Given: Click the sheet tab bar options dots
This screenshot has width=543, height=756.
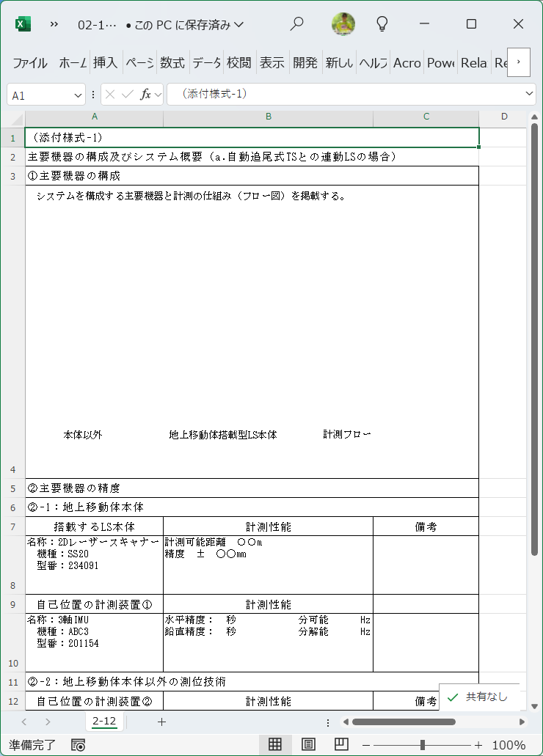Looking at the screenshot, I should pyautogui.click(x=328, y=722).
